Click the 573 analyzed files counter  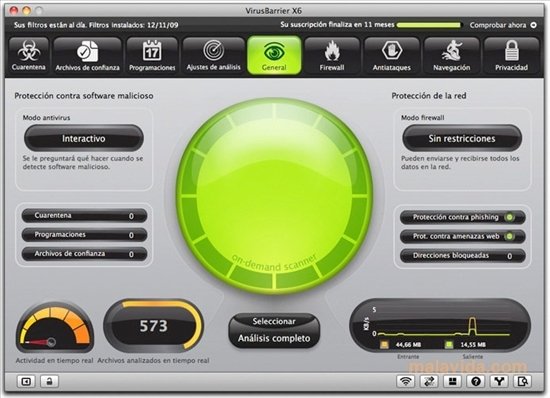point(153,326)
